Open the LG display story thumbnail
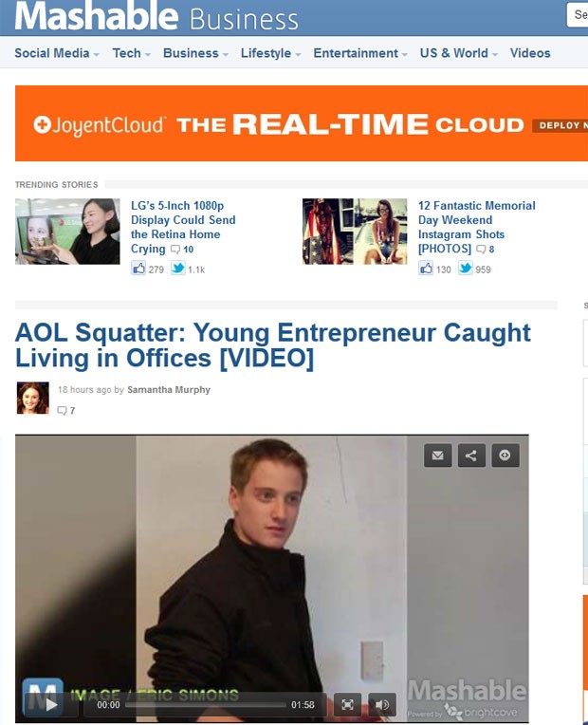588x725 pixels. pyautogui.click(x=67, y=232)
